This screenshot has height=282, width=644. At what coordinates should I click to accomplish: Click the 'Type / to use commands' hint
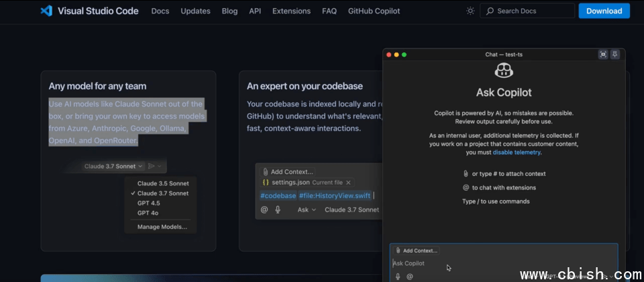point(496,201)
